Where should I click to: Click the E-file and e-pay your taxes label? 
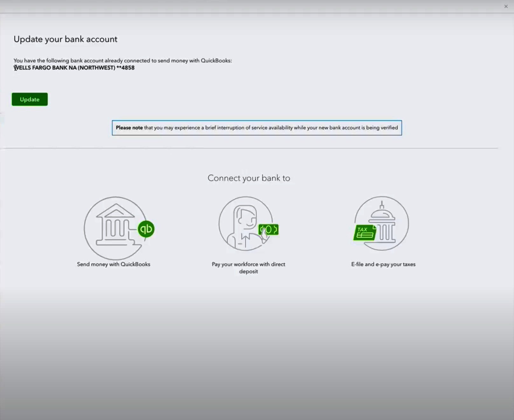click(x=383, y=264)
